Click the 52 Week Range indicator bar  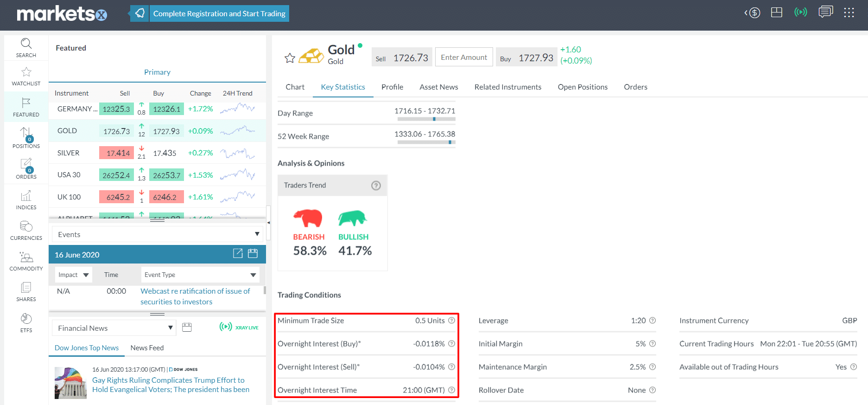[x=426, y=142]
